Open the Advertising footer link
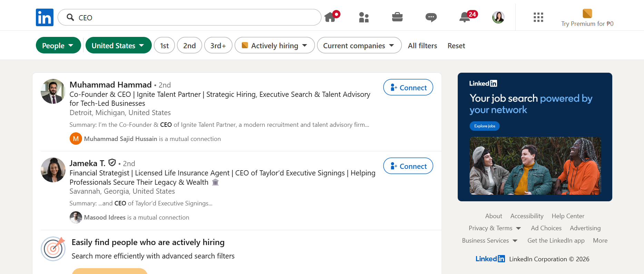This screenshot has height=274, width=644. tap(585, 228)
